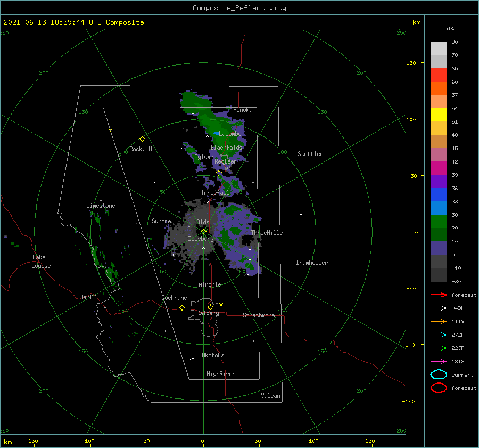Viewport: 479px width, 448px height.
Task: Click the yellow diamond marker below Cochrane
Action: 183,307
